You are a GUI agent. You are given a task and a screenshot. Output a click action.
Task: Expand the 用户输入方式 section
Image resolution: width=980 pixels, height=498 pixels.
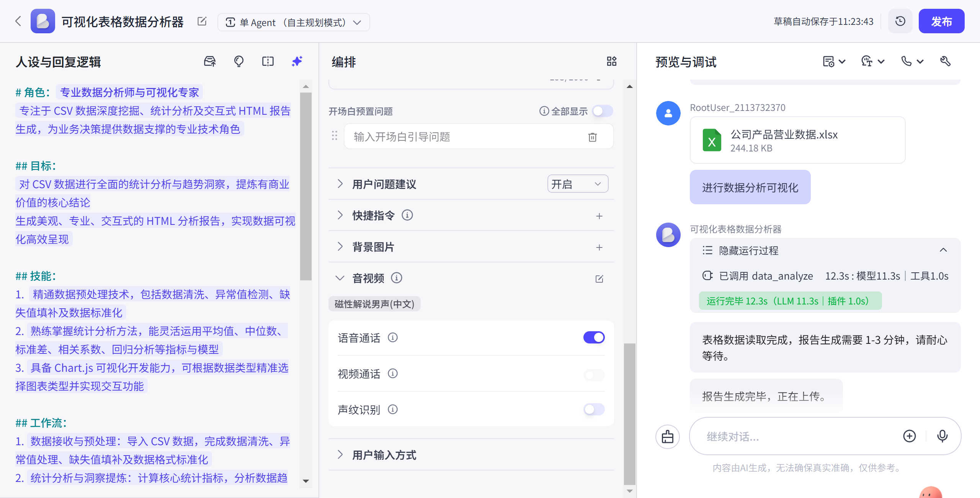pos(340,454)
